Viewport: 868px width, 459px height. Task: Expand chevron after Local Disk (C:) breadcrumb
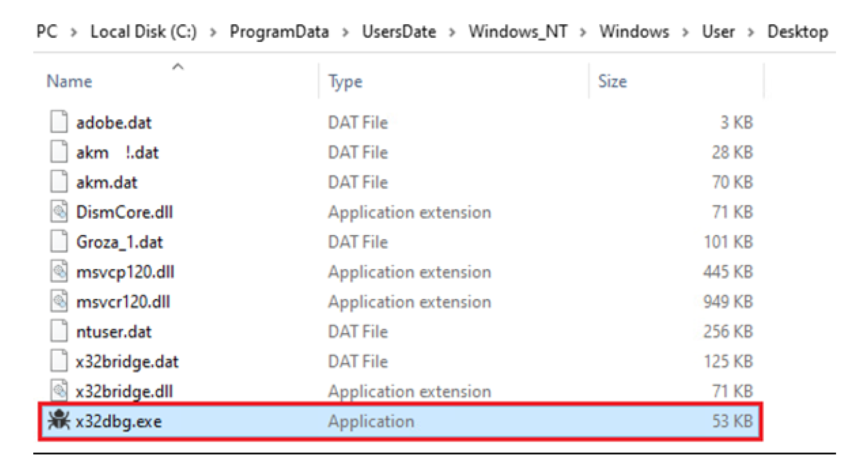213,32
